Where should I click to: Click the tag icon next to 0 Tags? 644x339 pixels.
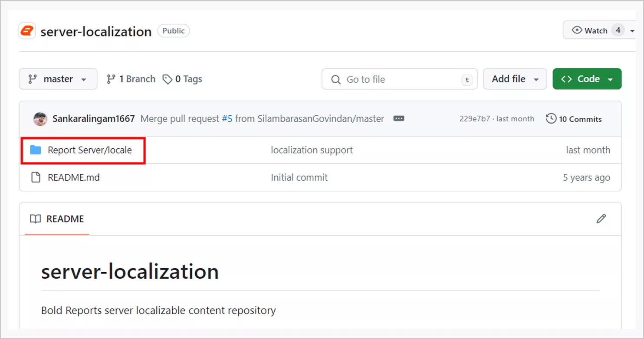[x=168, y=79]
